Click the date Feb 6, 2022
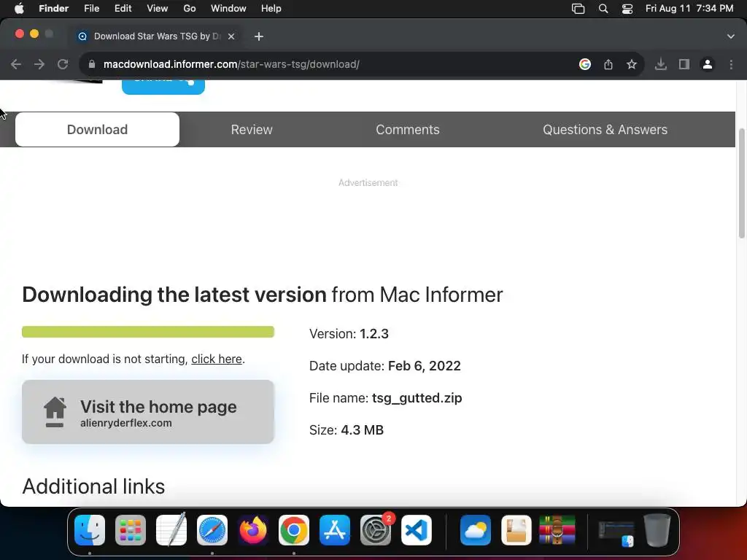Viewport: 747px width, 560px height. tap(425, 366)
